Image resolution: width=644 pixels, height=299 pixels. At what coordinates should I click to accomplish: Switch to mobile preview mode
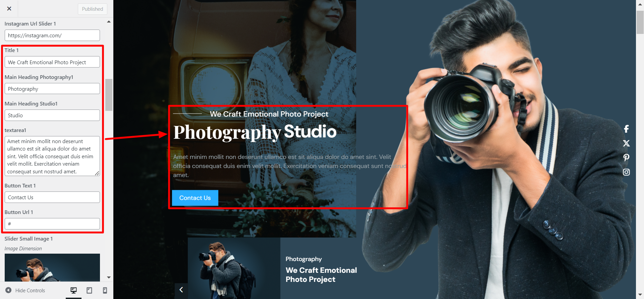(105, 290)
